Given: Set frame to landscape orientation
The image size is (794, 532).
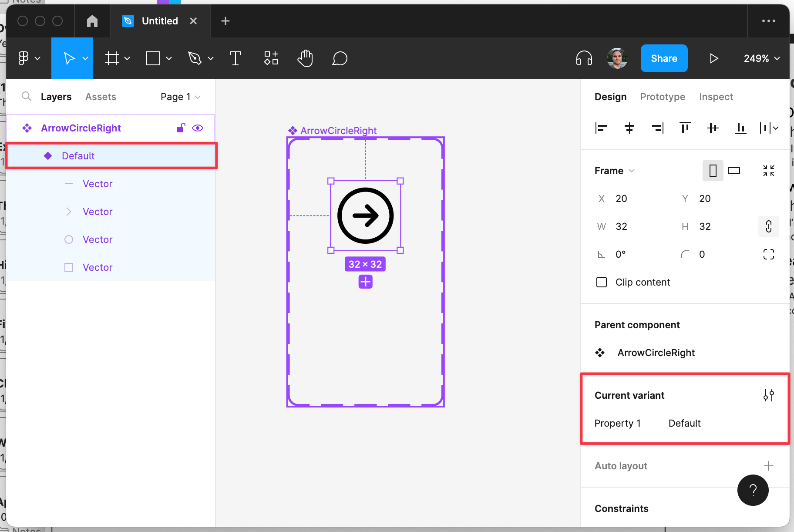Looking at the screenshot, I should 734,171.
